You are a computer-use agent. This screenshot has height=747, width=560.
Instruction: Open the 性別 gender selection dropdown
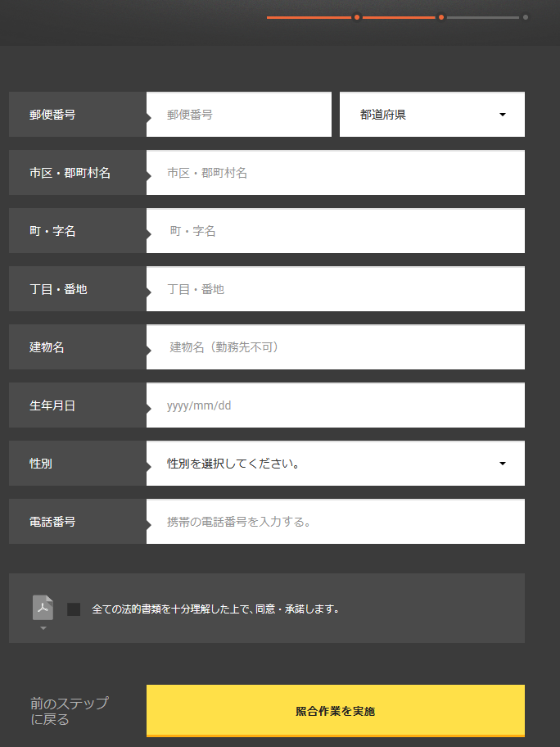click(335, 463)
